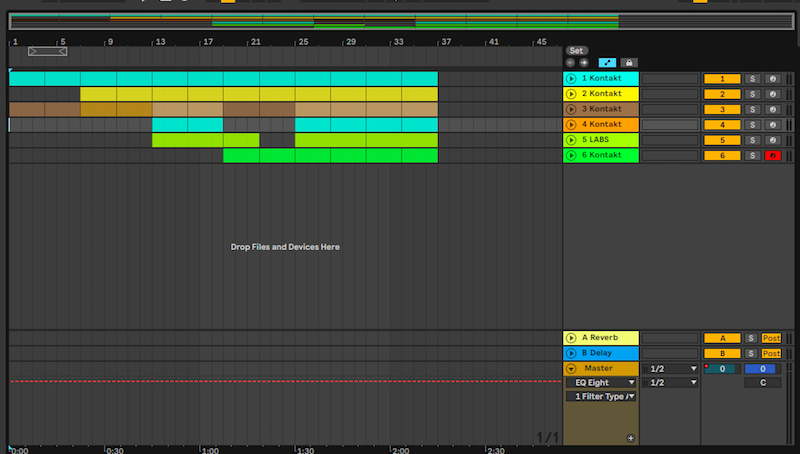
Task: Click bar 25 in the beat-time ruler
Action: [303, 42]
